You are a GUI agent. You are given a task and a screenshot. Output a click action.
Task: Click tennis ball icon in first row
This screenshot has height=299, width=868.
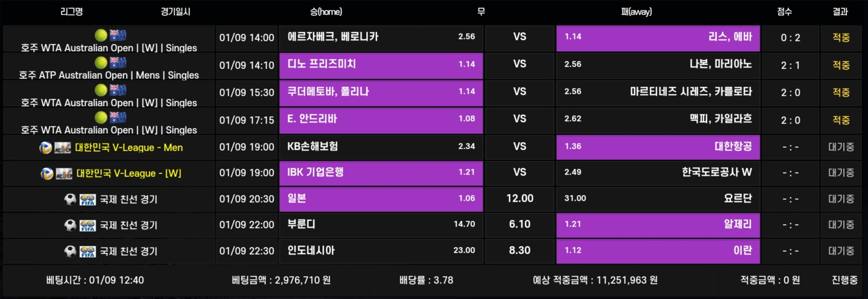[x=101, y=35]
